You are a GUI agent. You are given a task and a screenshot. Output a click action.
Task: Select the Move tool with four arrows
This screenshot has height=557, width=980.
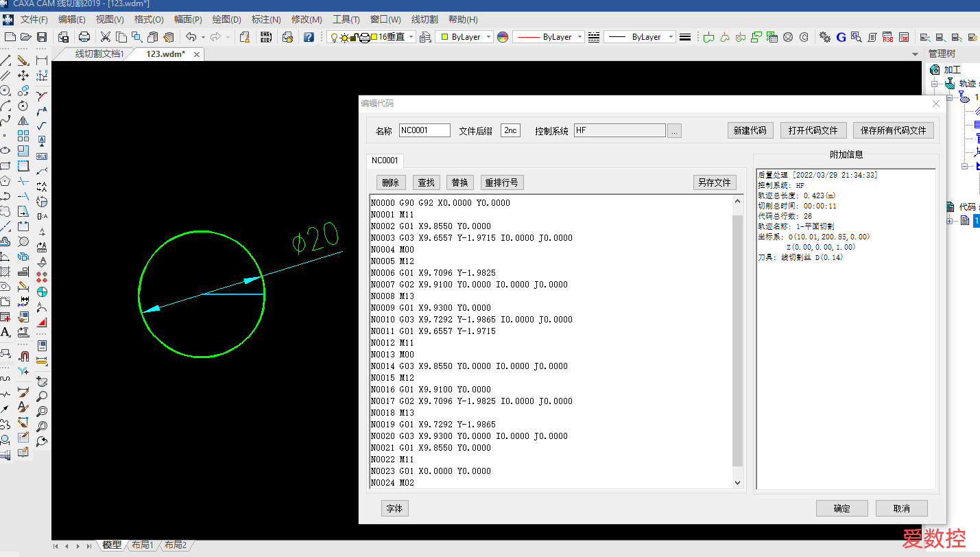click(23, 75)
